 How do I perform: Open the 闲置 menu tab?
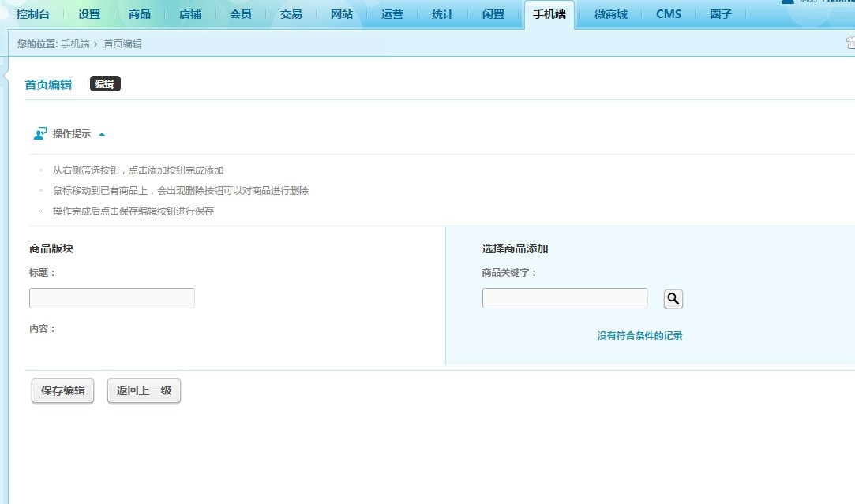493,15
